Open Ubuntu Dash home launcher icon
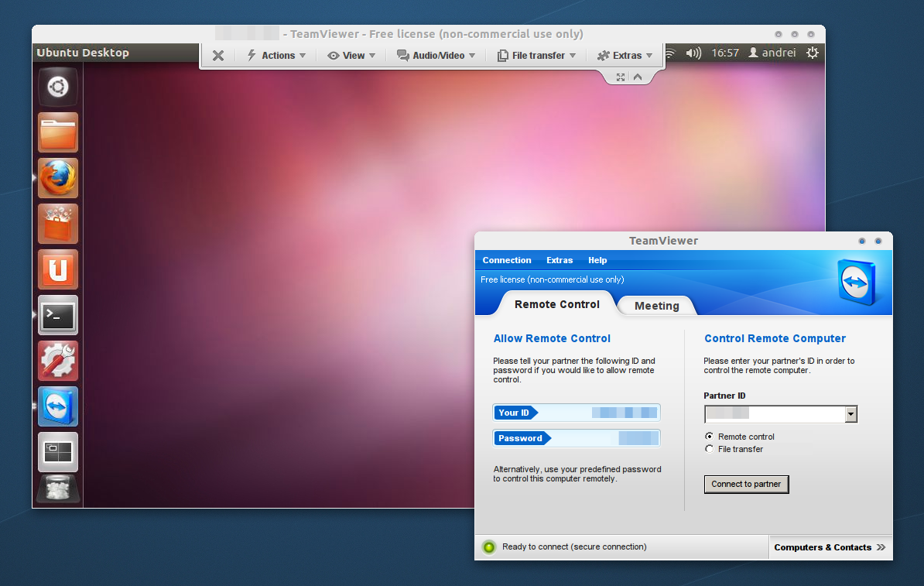Image resolution: width=924 pixels, height=586 pixels. coord(58,87)
